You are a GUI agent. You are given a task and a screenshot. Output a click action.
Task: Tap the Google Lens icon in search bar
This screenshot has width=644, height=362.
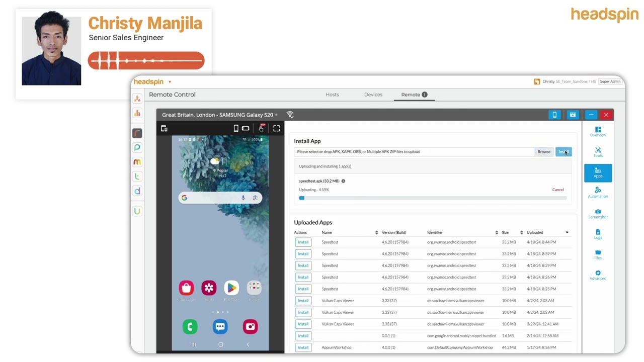tap(255, 198)
